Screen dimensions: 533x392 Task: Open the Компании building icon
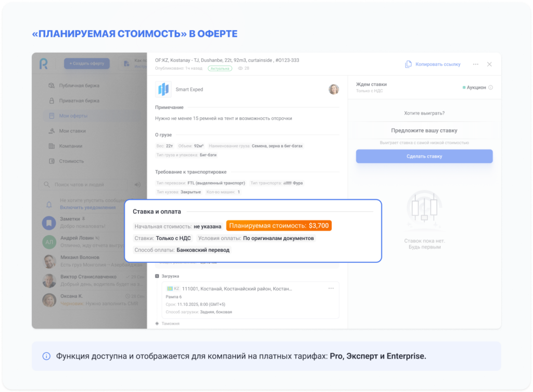(x=52, y=146)
